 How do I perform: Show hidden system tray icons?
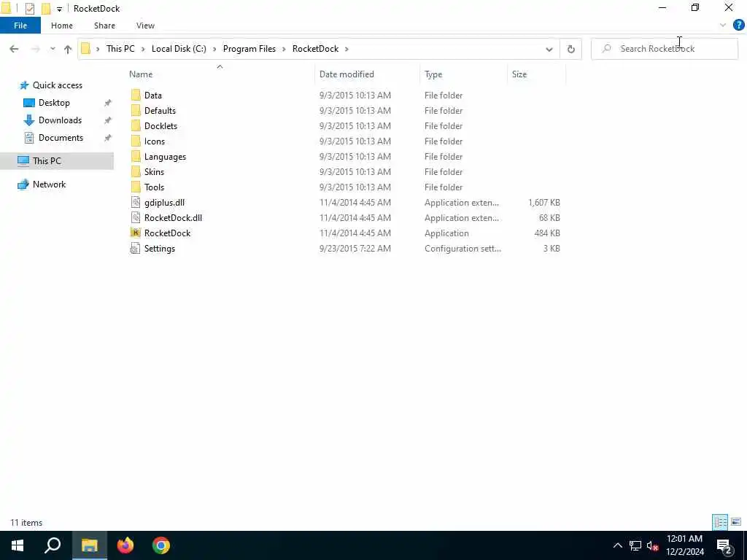click(x=617, y=545)
